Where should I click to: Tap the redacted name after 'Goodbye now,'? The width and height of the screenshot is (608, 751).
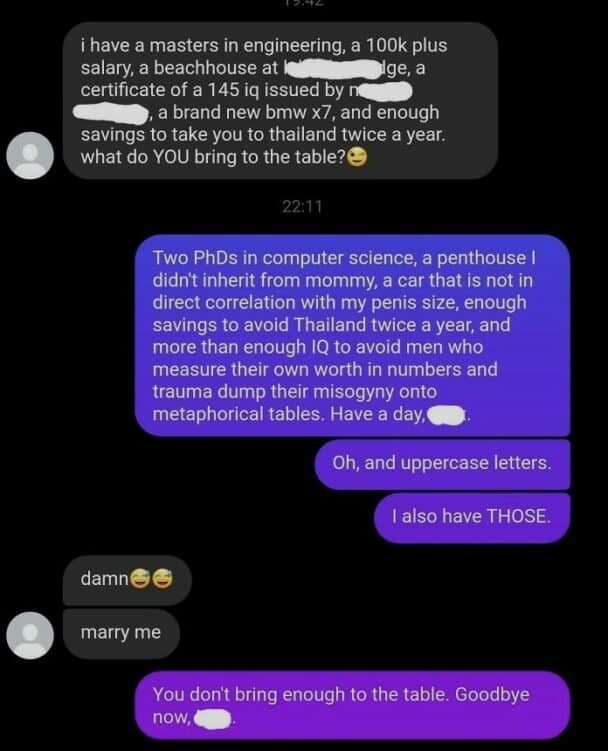click(x=213, y=718)
